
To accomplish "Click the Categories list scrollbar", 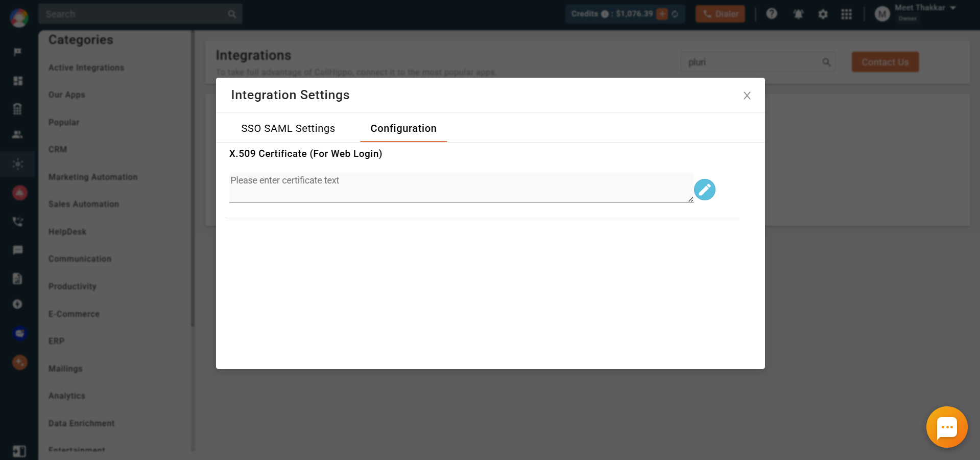I will (x=193, y=178).
